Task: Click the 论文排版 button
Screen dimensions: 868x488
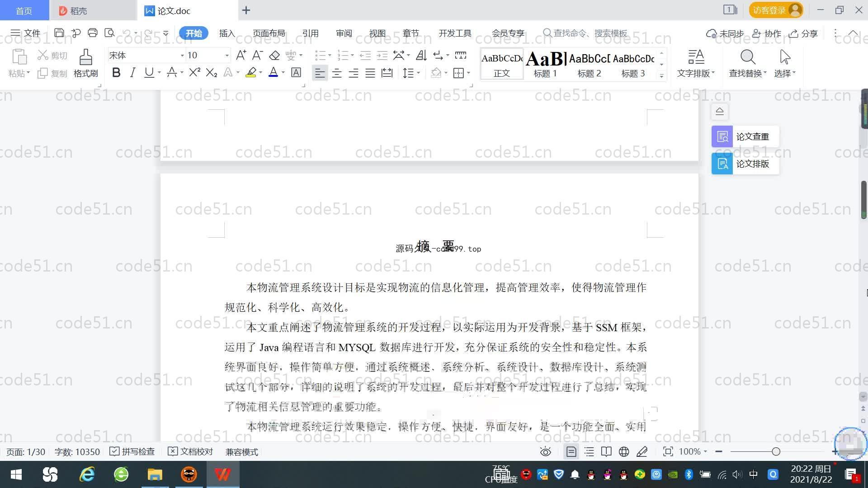Action: tap(745, 164)
